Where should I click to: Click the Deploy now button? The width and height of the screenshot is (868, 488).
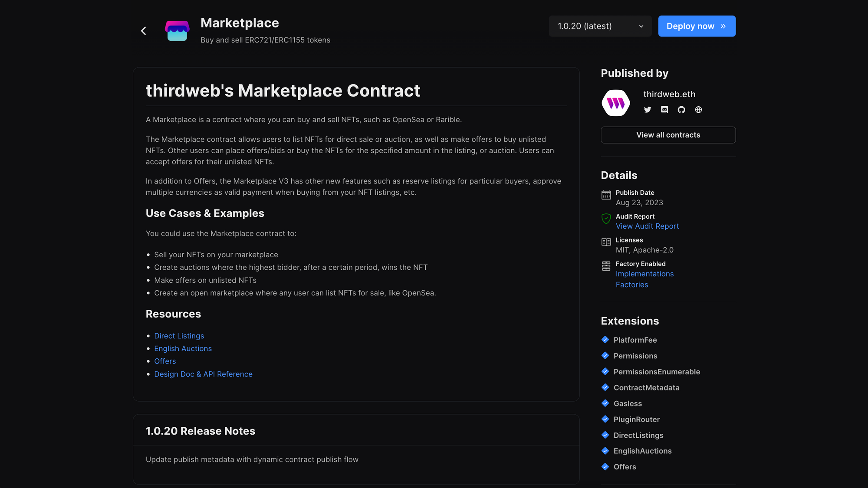(697, 26)
